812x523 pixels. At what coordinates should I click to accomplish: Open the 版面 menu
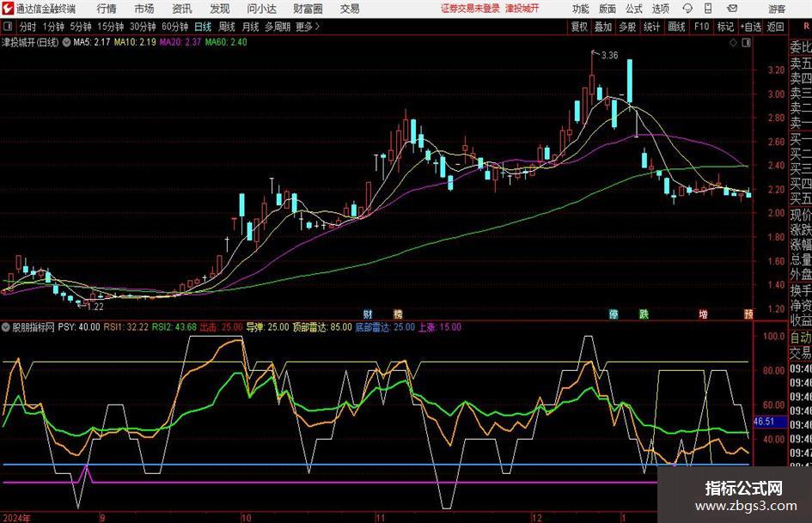coord(607,9)
